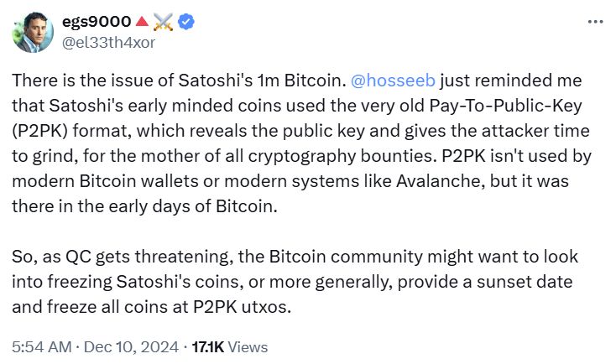
Task: Click the 5:54 AM timestamp
Action: pos(39,346)
